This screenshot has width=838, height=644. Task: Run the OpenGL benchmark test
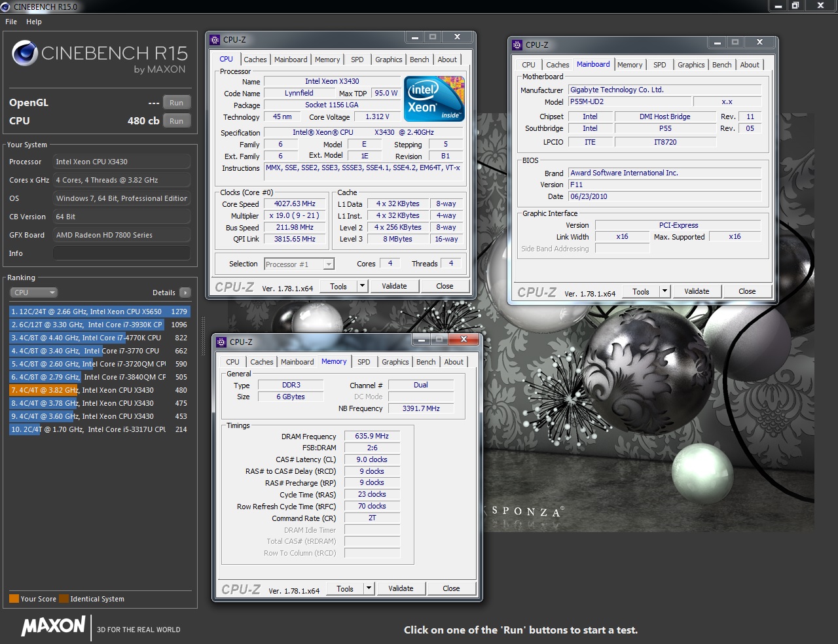click(x=176, y=103)
